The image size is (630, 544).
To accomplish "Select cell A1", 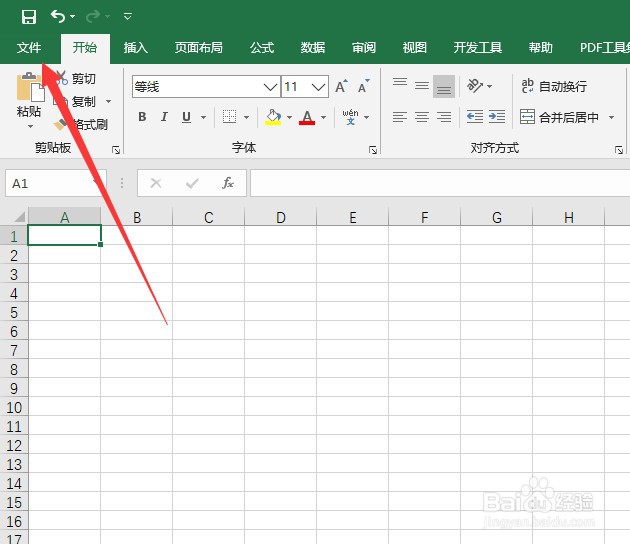I will tap(64, 235).
